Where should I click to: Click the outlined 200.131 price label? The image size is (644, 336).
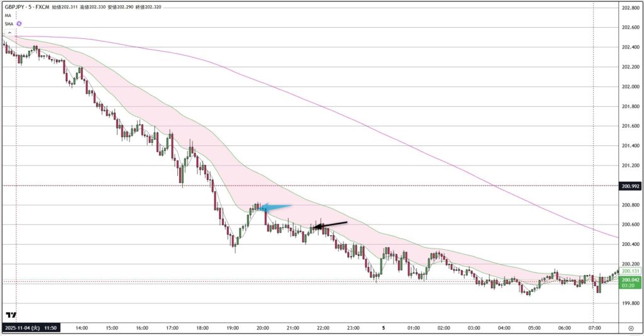(630, 271)
